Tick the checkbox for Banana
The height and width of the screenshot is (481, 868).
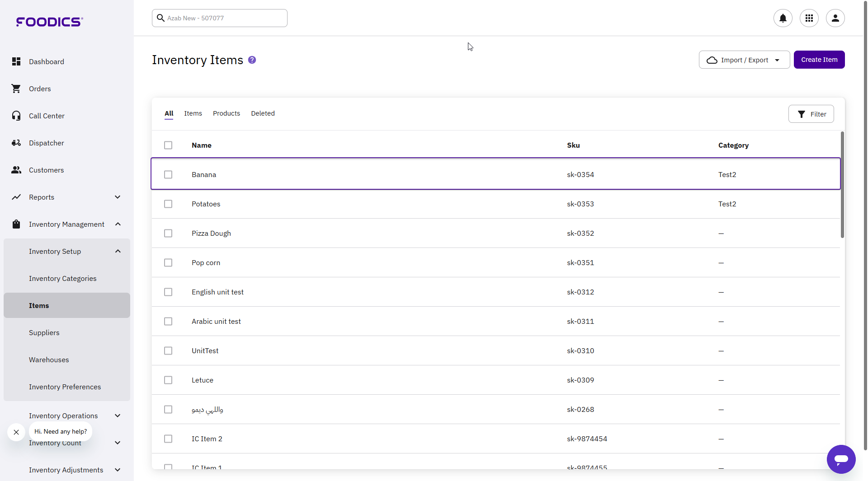[x=168, y=174]
